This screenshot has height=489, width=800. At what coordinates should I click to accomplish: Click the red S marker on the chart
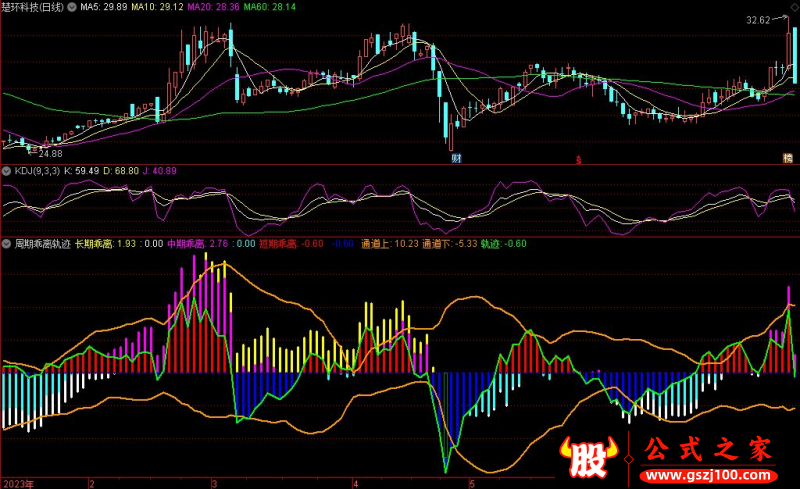pos(577,158)
